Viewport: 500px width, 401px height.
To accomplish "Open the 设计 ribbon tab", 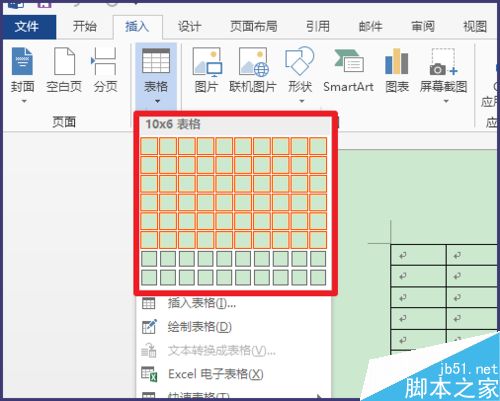I will 189,27.
